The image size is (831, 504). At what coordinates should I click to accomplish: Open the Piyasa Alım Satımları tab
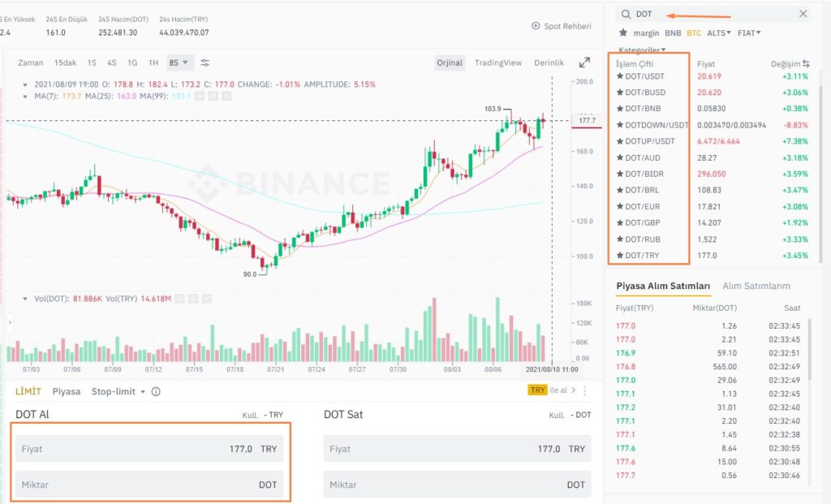[663, 286]
